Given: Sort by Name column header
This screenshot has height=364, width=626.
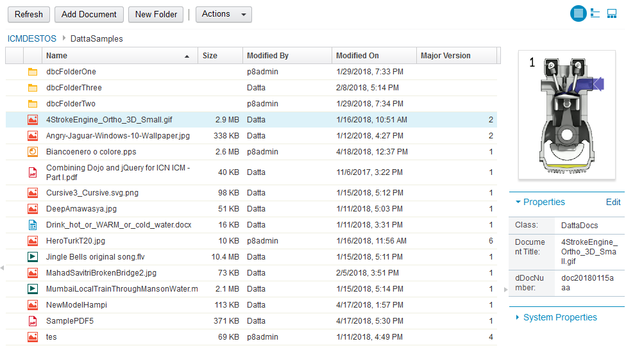Looking at the screenshot, I should 120,56.
